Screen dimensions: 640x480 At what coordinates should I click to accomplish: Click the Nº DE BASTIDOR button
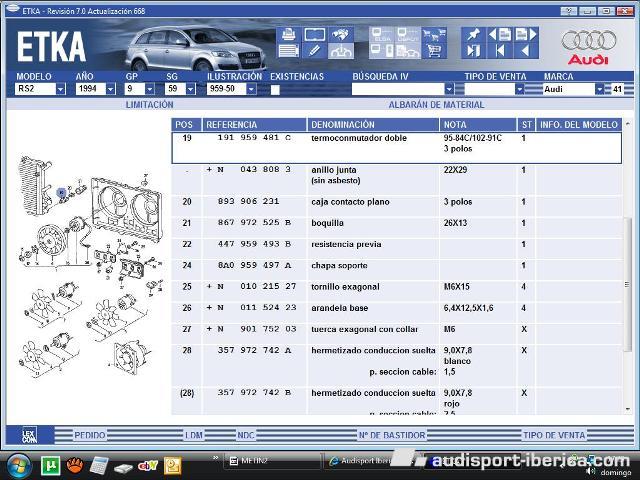point(392,435)
